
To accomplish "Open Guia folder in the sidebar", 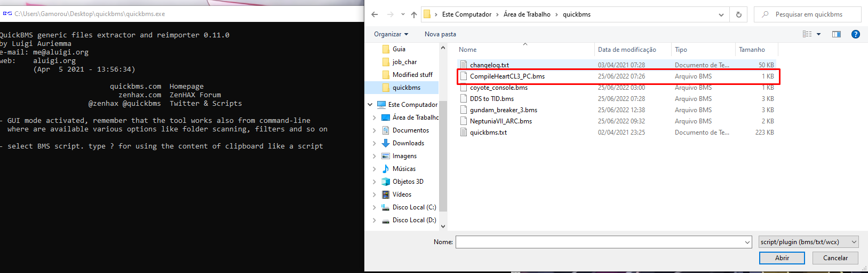I will pyautogui.click(x=399, y=49).
